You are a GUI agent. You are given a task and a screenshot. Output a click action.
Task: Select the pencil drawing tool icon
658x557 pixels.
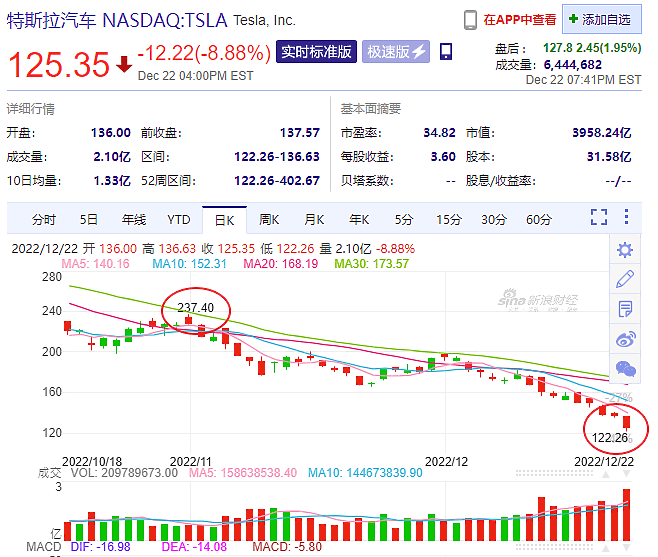coord(625,279)
